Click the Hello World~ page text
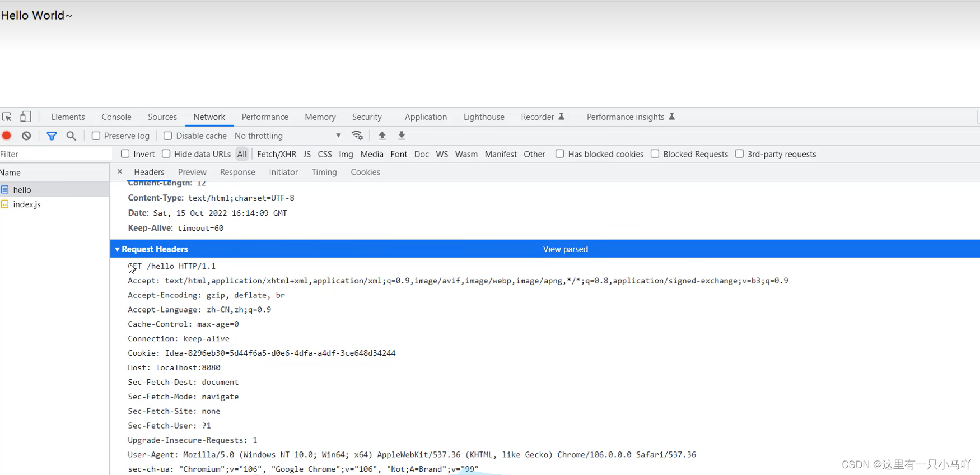980x475 pixels. tap(36, 15)
